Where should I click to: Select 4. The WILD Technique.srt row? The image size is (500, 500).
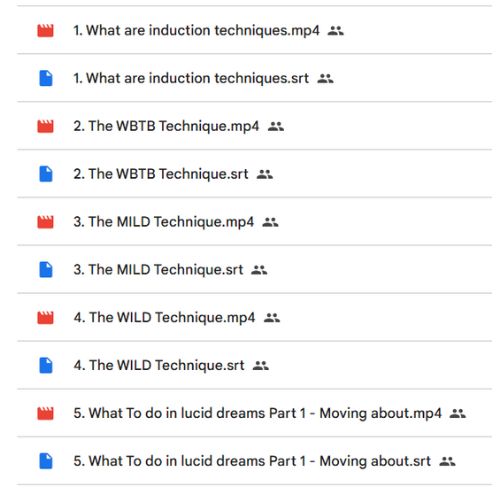(x=254, y=365)
